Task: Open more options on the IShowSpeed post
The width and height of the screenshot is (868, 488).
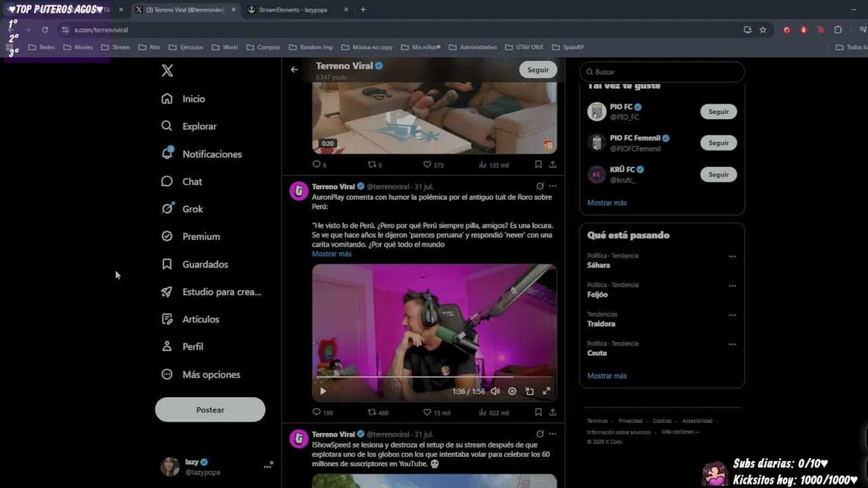Action: click(553, 434)
